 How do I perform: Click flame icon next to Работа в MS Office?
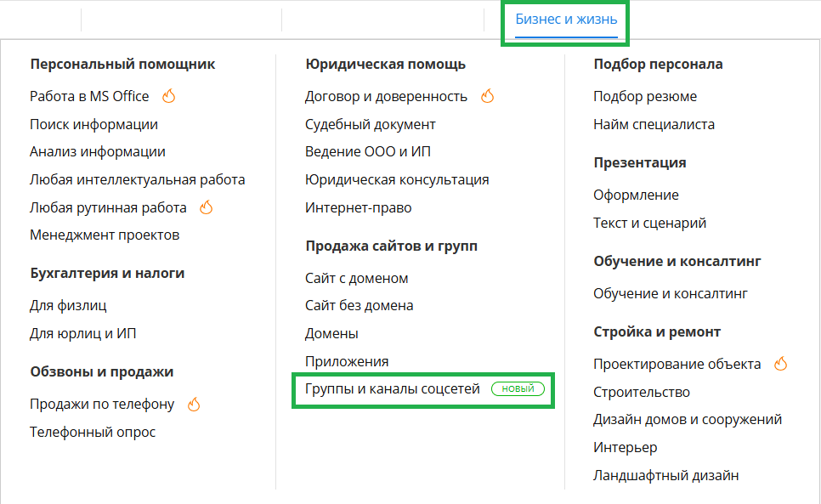[x=168, y=96]
